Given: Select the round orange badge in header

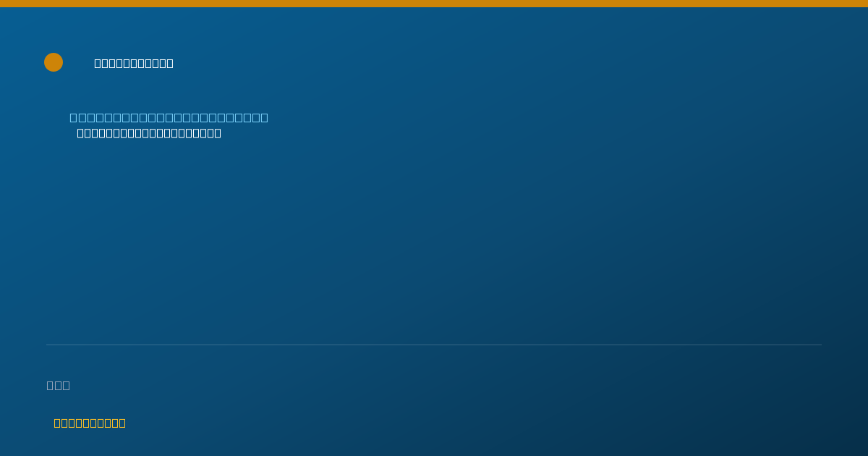Looking at the screenshot, I should 54,62.
